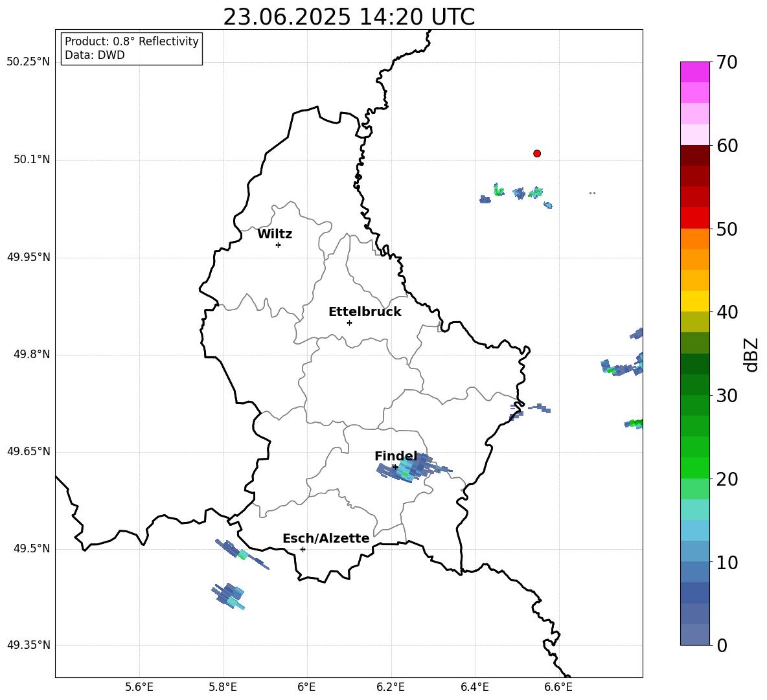Click the title '23.06.2025 14:20 UTC'

coord(349,17)
